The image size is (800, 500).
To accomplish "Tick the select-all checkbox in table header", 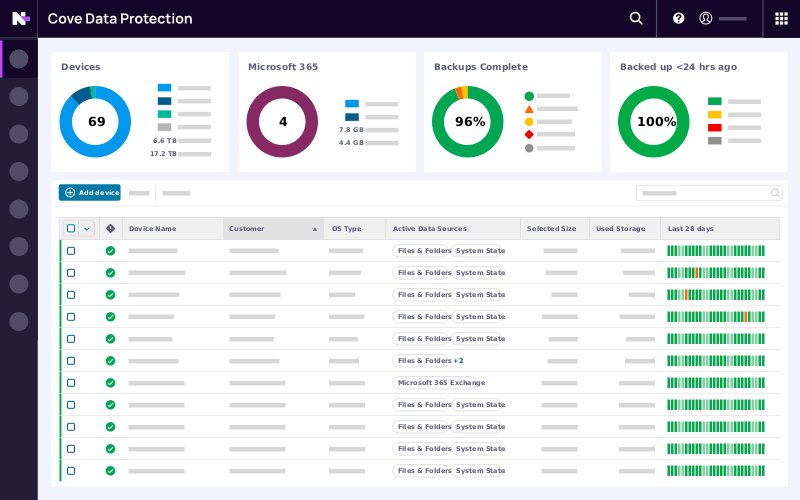I will (x=71, y=228).
